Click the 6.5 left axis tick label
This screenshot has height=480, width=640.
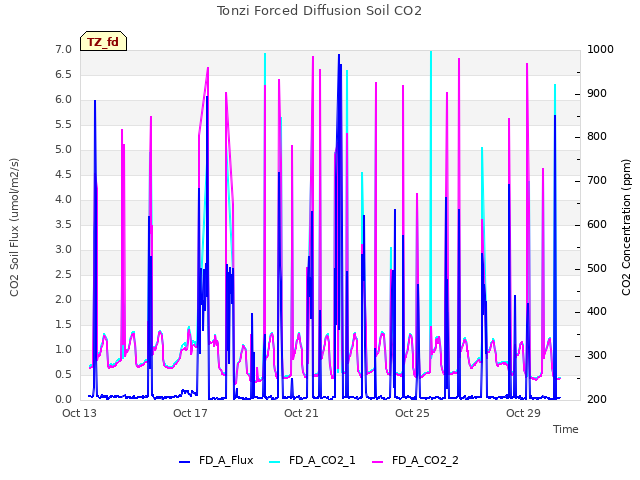[64, 75]
